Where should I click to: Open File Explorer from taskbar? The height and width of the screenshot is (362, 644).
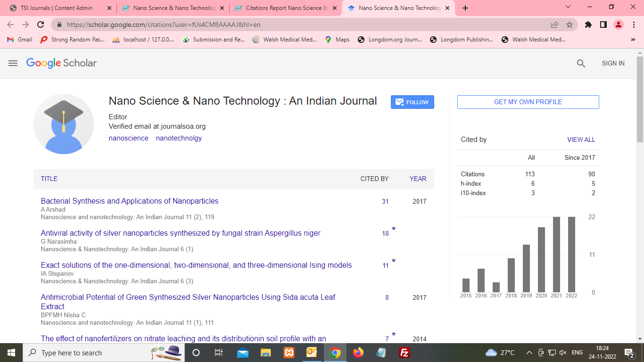coord(266,353)
